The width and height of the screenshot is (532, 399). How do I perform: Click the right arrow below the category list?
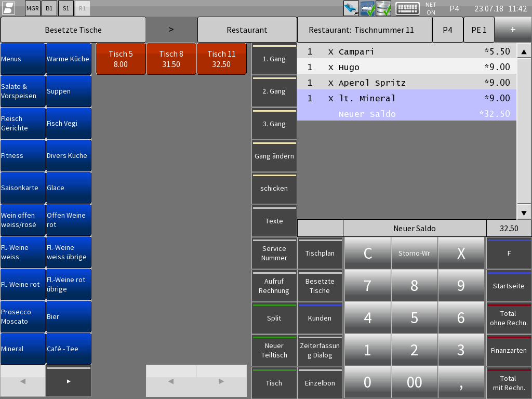click(x=69, y=381)
